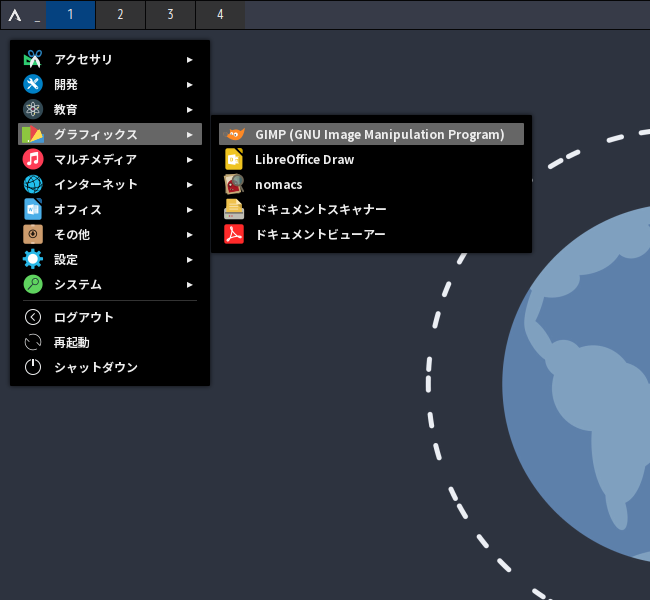Select ログアウト to log out
Image resolution: width=650 pixels, height=600 pixels.
[x=84, y=317]
